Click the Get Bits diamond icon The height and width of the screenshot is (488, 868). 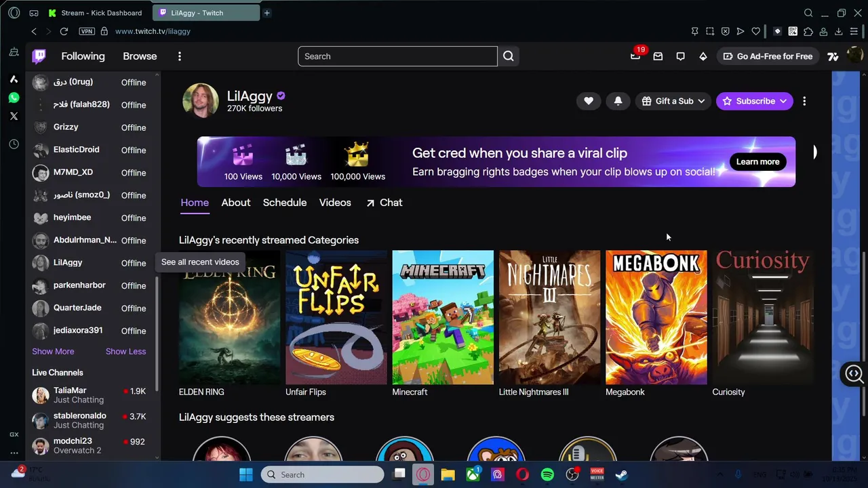pyautogui.click(x=703, y=56)
